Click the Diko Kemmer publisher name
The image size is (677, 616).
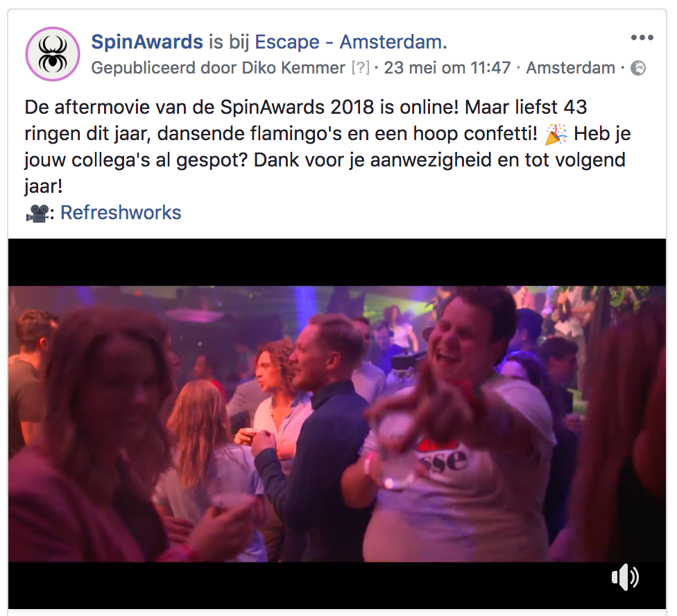pos(293,68)
